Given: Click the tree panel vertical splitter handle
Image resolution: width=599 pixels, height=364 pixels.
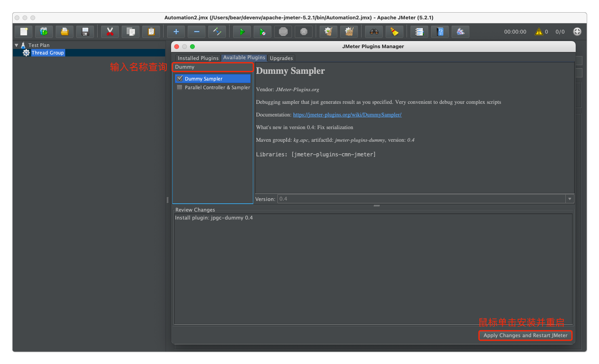Looking at the screenshot, I should (x=168, y=200).
